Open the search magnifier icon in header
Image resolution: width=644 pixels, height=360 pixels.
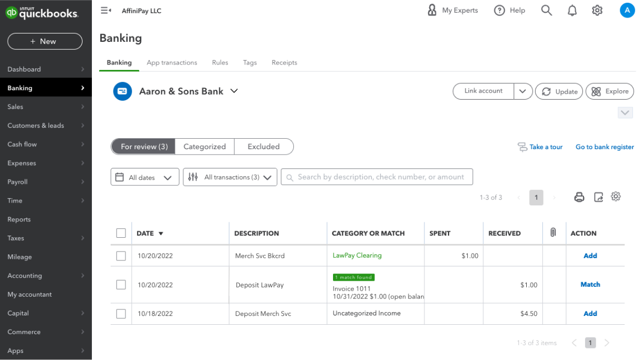coord(546,10)
